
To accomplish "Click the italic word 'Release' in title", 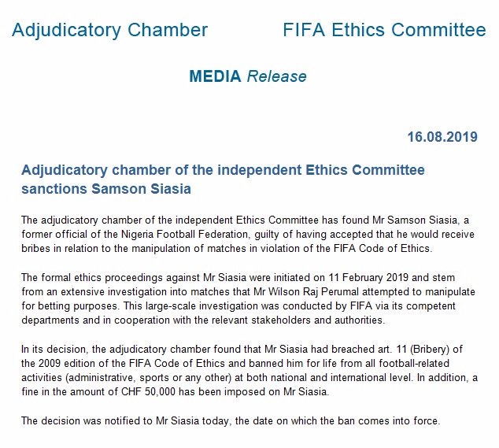I will point(276,76).
